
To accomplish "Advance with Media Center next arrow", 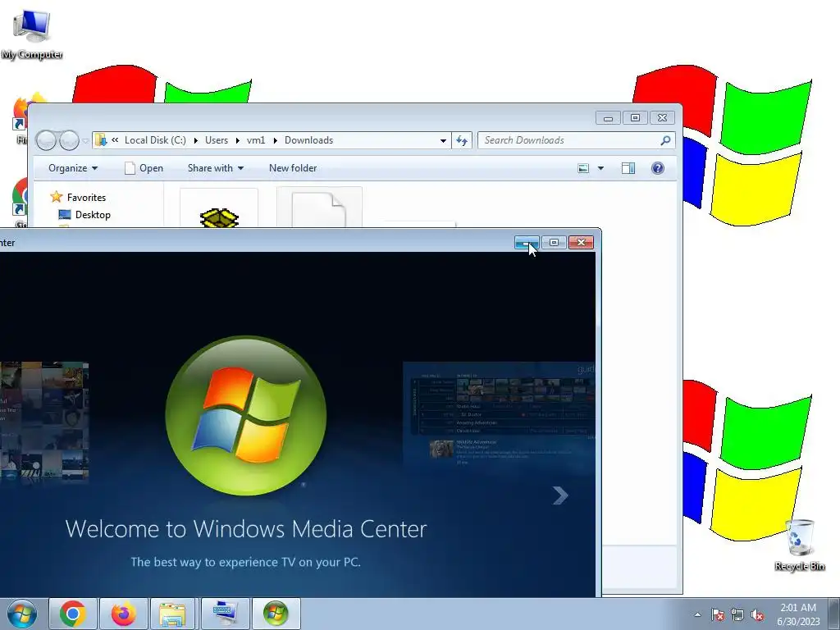I will tap(560, 495).
